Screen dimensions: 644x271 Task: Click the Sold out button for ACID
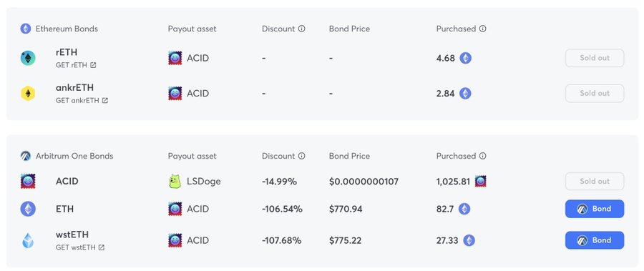(595, 181)
